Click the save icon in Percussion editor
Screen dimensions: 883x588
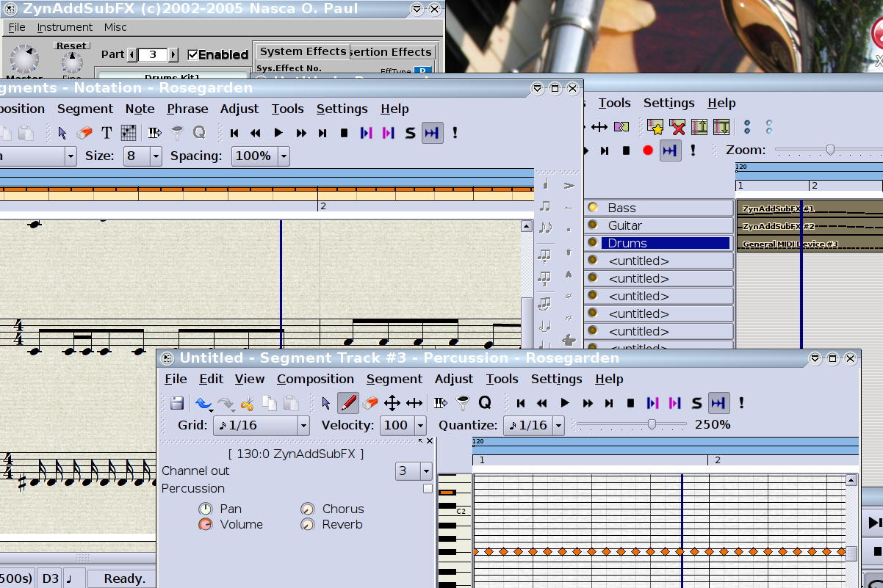point(177,403)
